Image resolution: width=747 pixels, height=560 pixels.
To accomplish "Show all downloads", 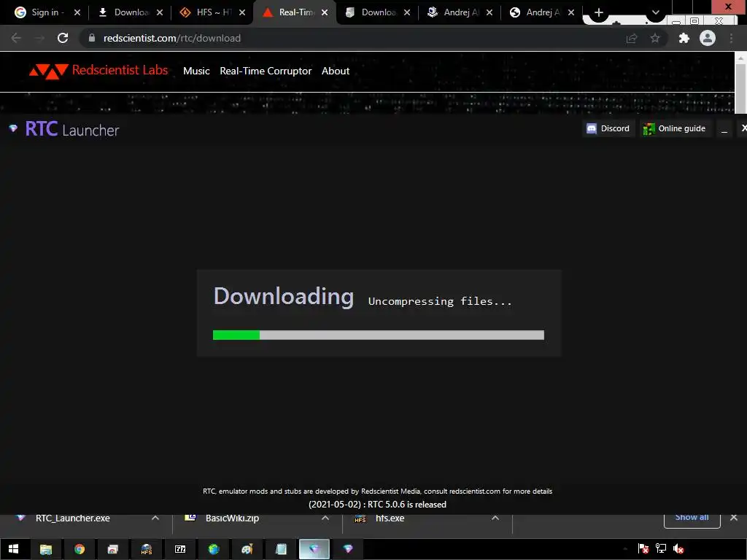I will [692, 519].
